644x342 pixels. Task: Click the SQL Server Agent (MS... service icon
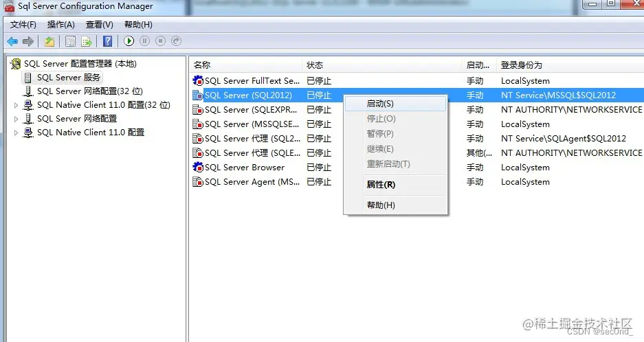coord(198,181)
